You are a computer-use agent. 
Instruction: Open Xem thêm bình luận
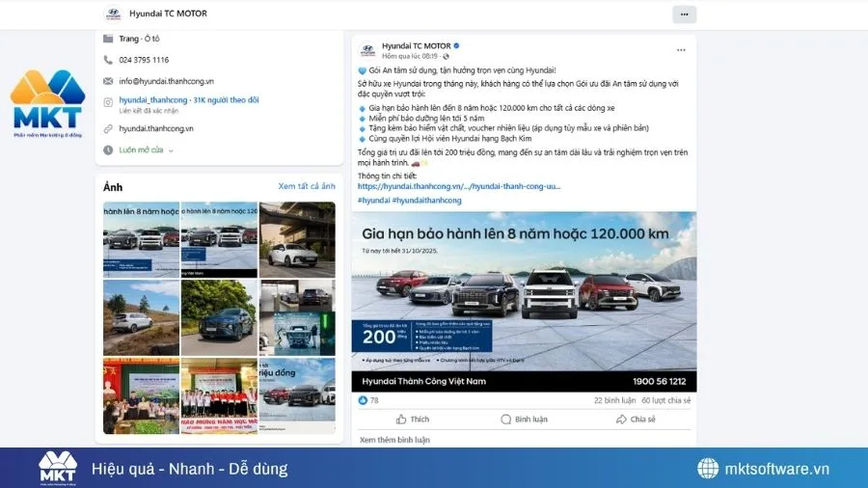[x=394, y=440]
